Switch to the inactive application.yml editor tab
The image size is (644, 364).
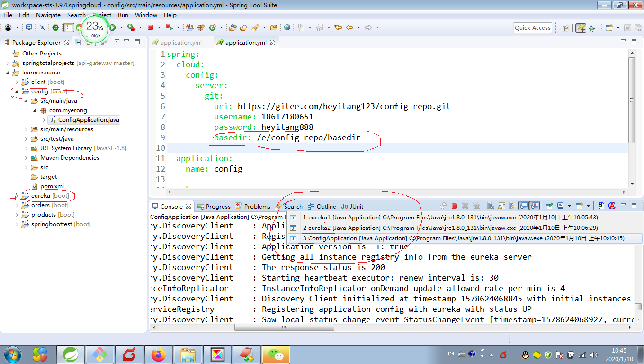pos(177,42)
